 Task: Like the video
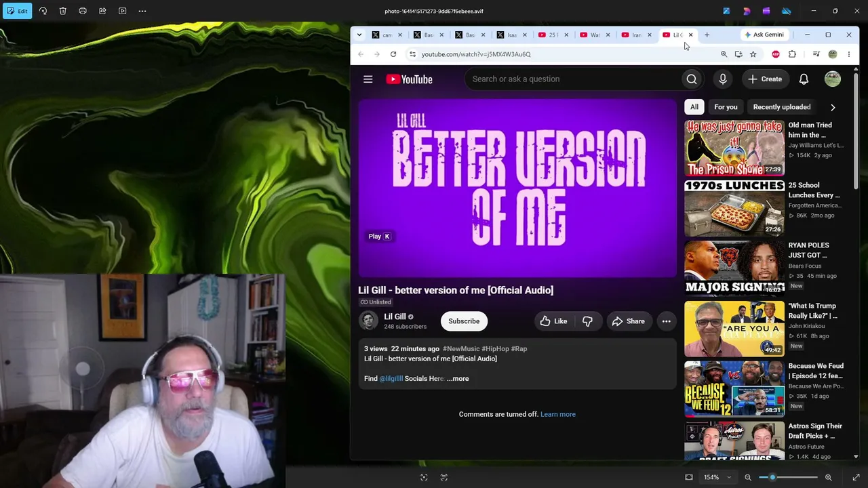[553, 321]
